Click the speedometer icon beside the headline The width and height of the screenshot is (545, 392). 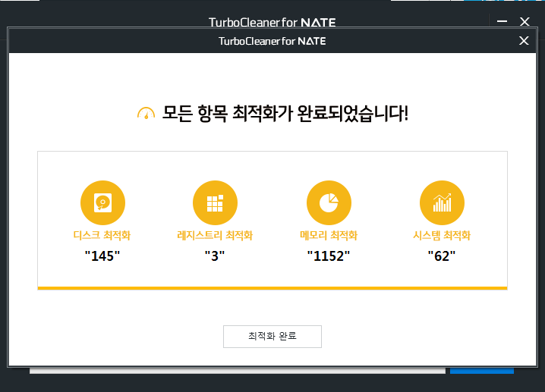pos(146,113)
